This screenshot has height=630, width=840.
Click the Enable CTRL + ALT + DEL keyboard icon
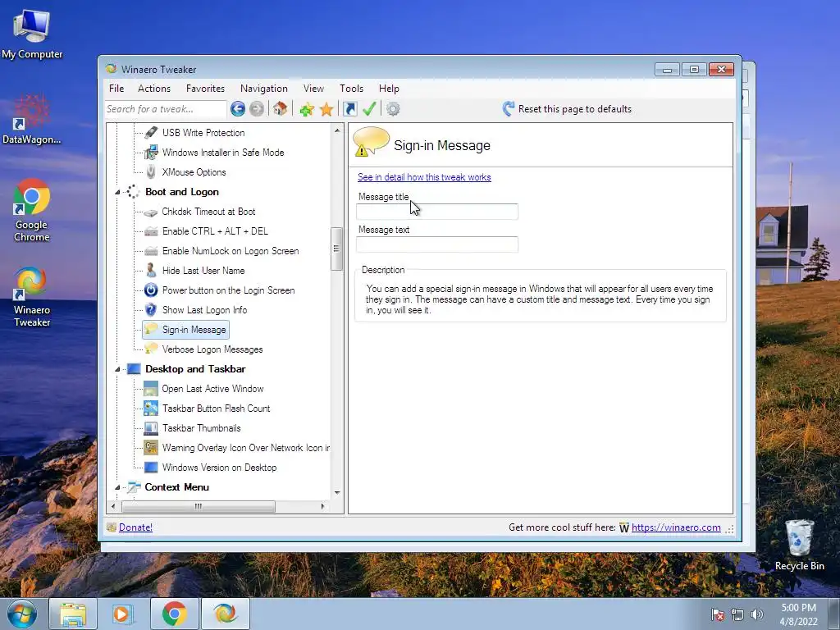click(x=151, y=231)
